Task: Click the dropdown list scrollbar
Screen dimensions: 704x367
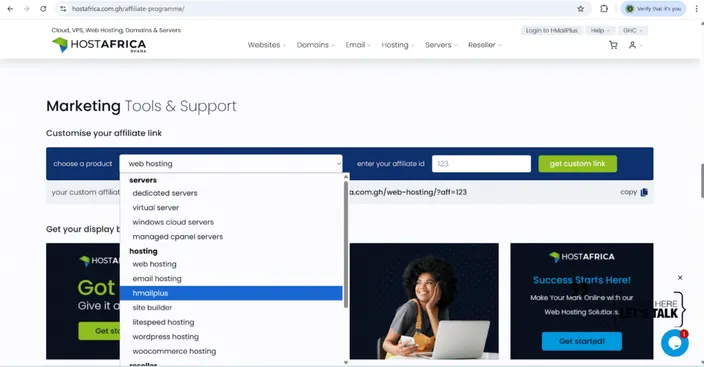Action: click(x=346, y=245)
